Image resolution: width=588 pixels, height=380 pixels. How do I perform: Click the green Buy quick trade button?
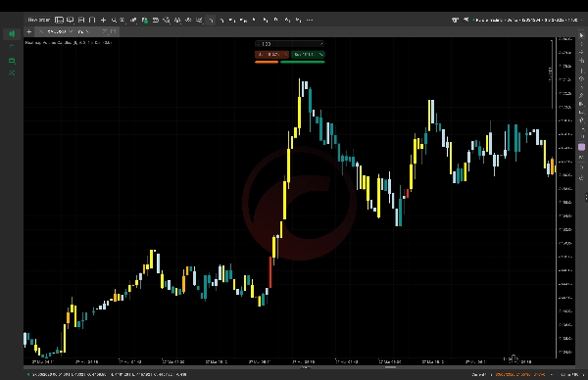pos(308,54)
